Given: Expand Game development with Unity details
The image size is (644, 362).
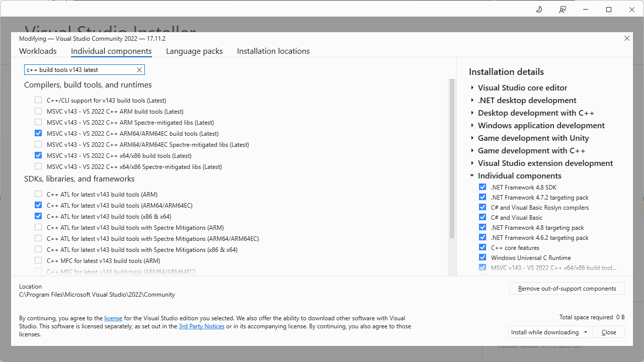Looking at the screenshot, I should 472,138.
